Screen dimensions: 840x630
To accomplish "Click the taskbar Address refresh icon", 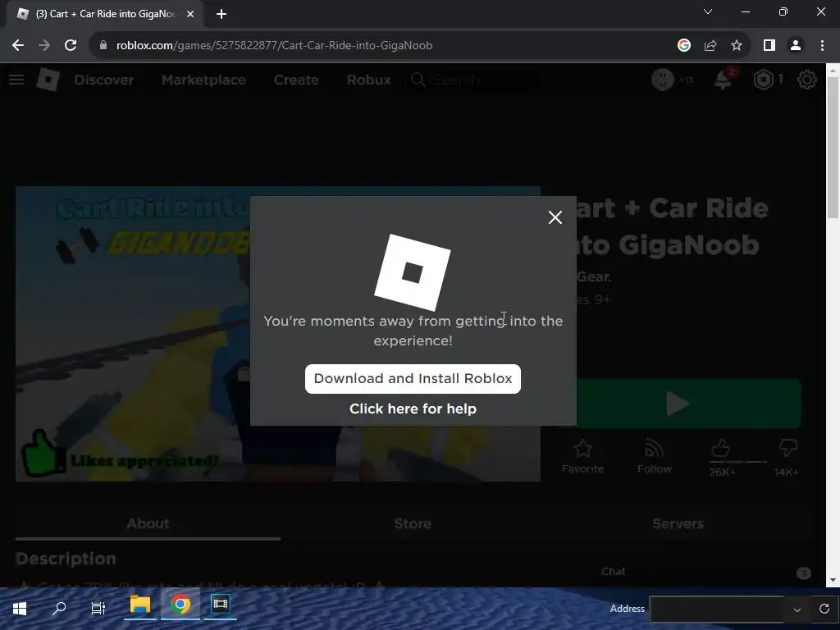I will click(824, 609).
